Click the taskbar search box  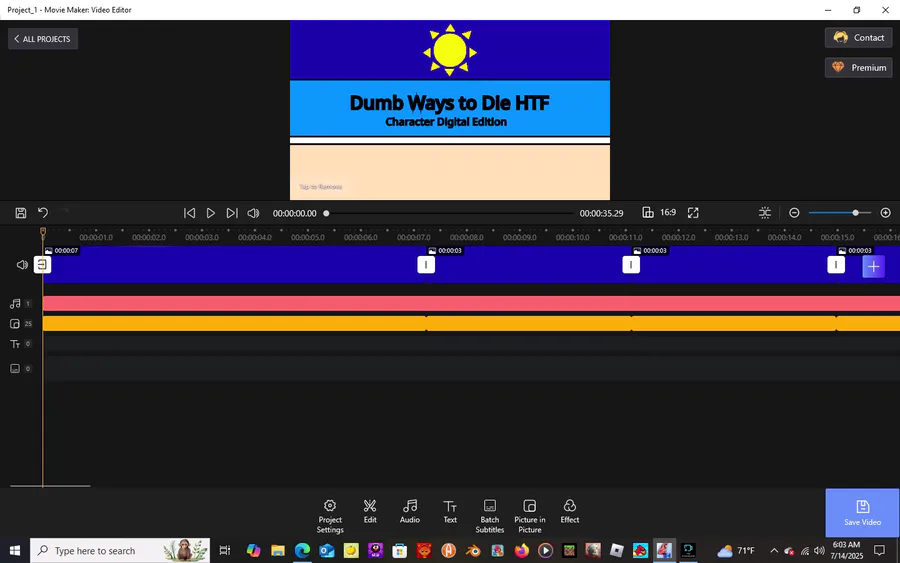point(120,550)
